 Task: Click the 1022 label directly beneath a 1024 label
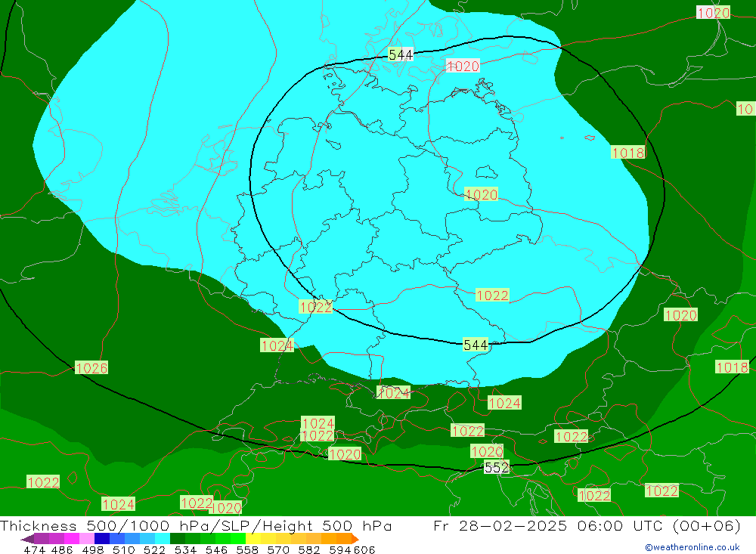(318, 435)
